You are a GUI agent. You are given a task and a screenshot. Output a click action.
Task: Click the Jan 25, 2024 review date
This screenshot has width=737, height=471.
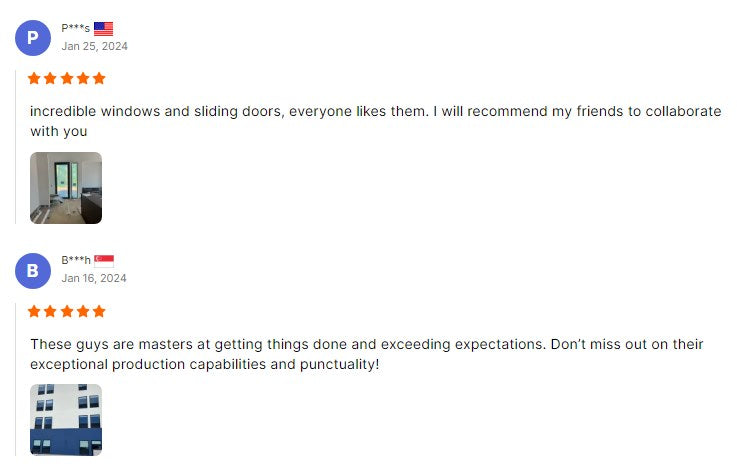point(94,46)
